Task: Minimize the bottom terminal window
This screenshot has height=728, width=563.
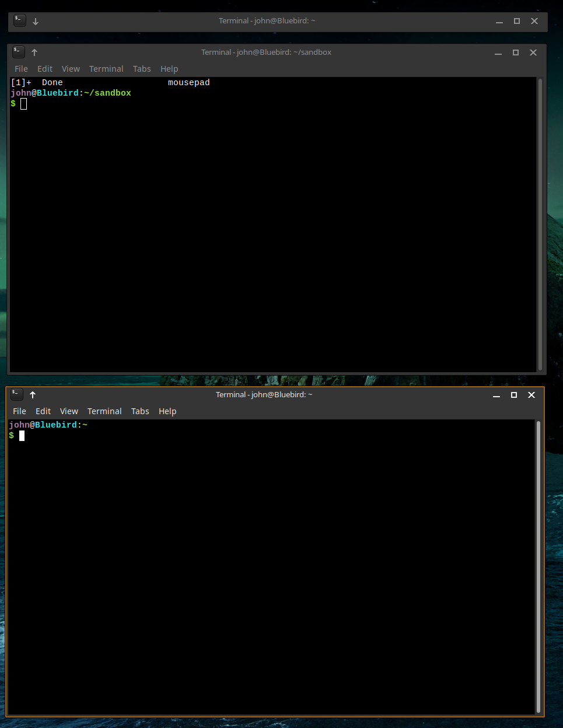Action: coord(496,395)
